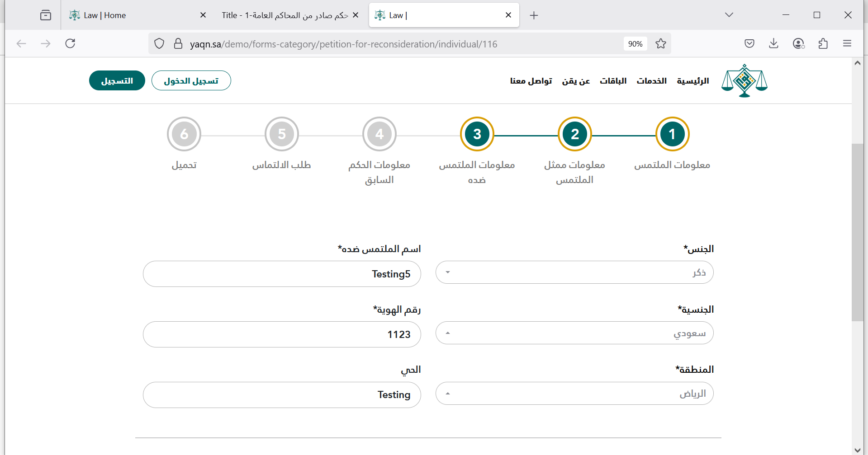Screen dimensions: 868x455
Task: Open الخدمات in the navigation menu
Action: pyautogui.click(x=651, y=81)
